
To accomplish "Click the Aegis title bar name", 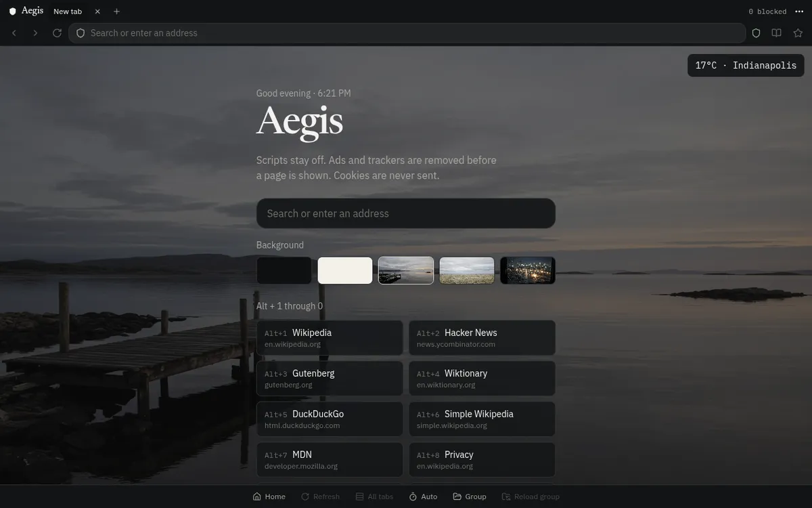I will tap(32, 11).
